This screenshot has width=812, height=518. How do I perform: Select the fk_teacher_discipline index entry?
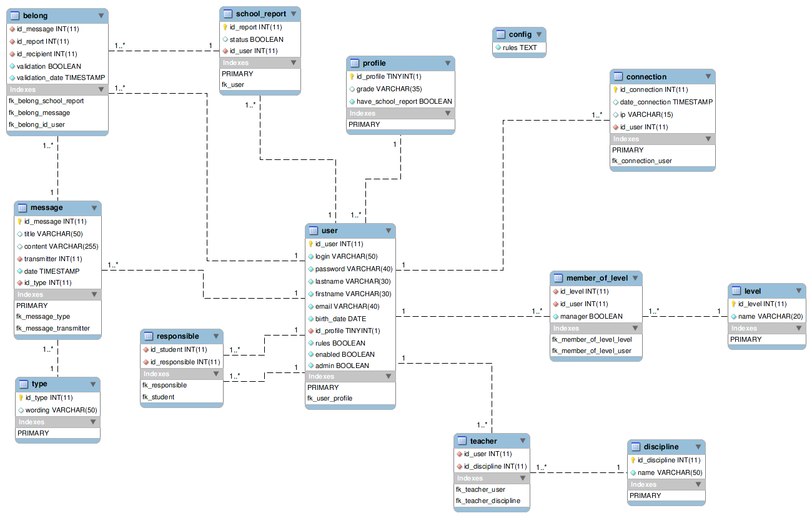click(x=488, y=501)
